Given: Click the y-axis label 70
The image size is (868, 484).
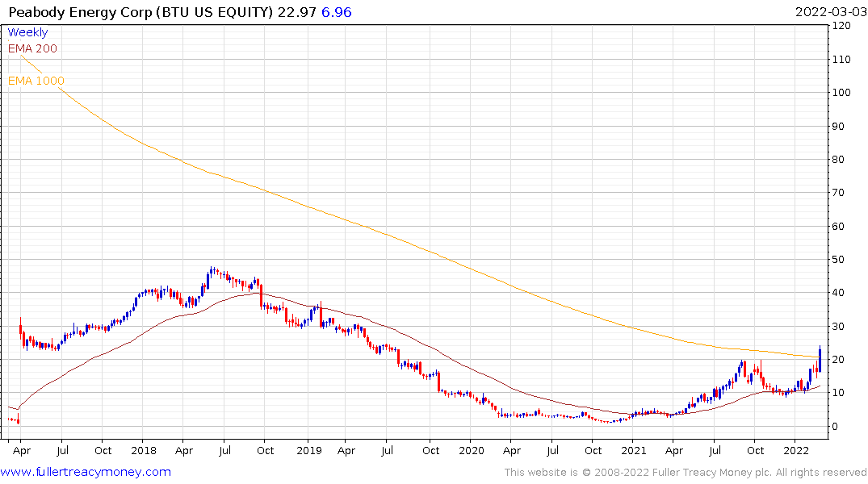Looking at the screenshot, I should [839, 193].
